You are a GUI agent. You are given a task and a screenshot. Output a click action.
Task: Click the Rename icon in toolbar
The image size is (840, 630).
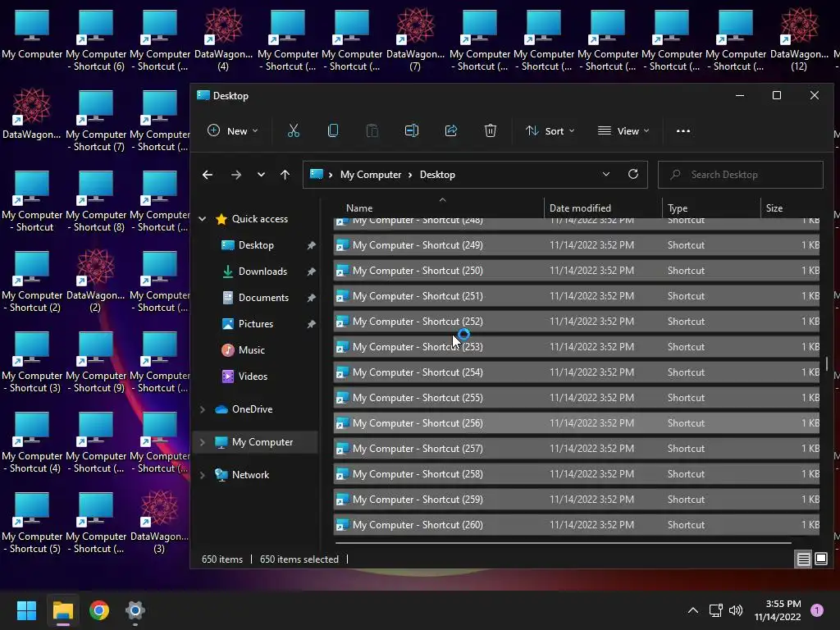click(x=412, y=130)
